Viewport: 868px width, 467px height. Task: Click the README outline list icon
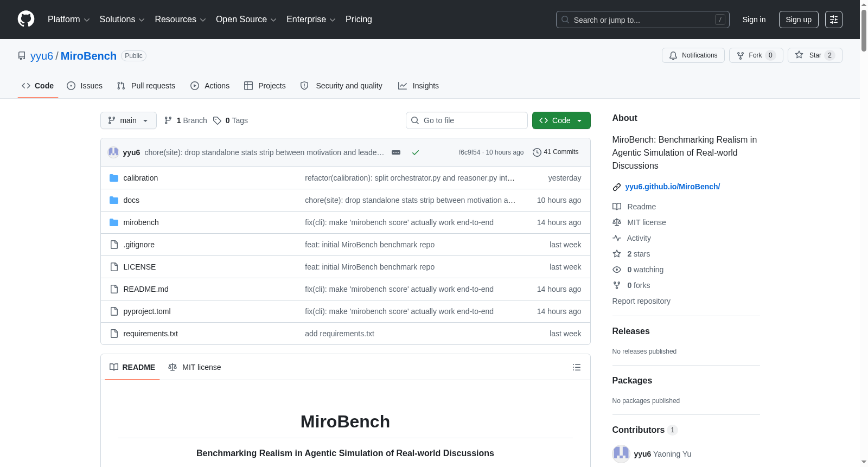(577, 367)
